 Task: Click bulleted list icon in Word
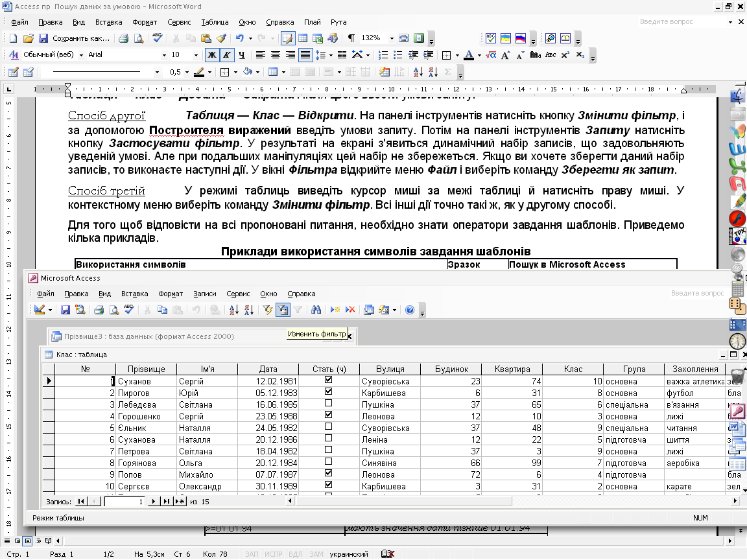pyautogui.click(x=397, y=55)
